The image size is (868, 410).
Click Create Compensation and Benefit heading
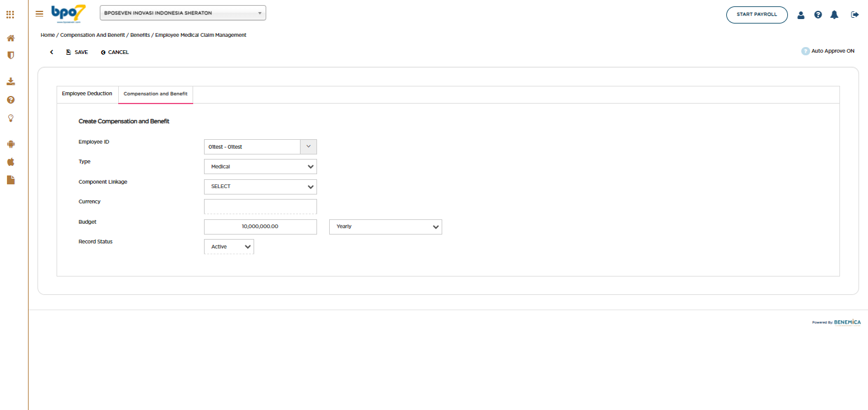click(124, 121)
